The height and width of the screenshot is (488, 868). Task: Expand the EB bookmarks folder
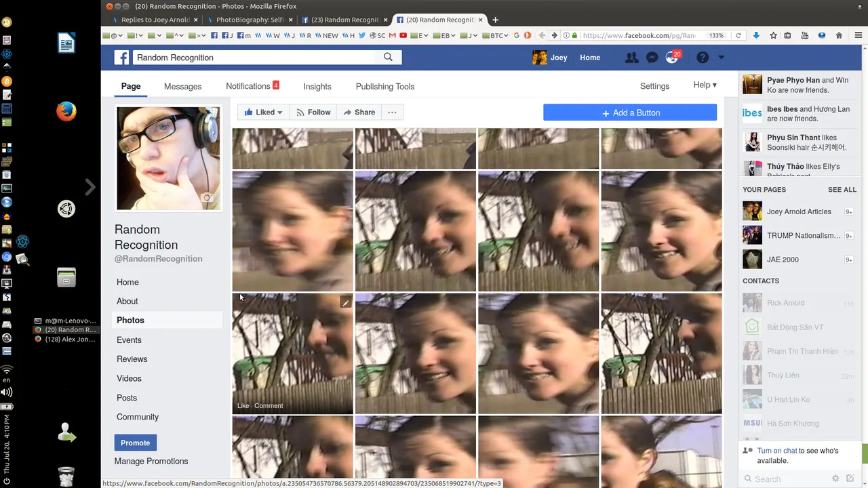coord(446,35)
